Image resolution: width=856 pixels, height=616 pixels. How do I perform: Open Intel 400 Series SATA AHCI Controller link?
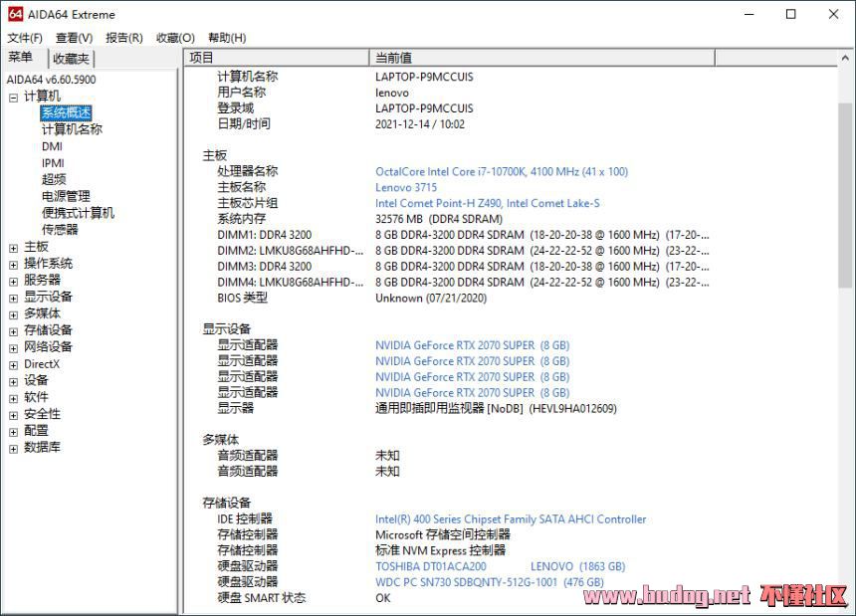pyautogui.click(x=511, y=519)
